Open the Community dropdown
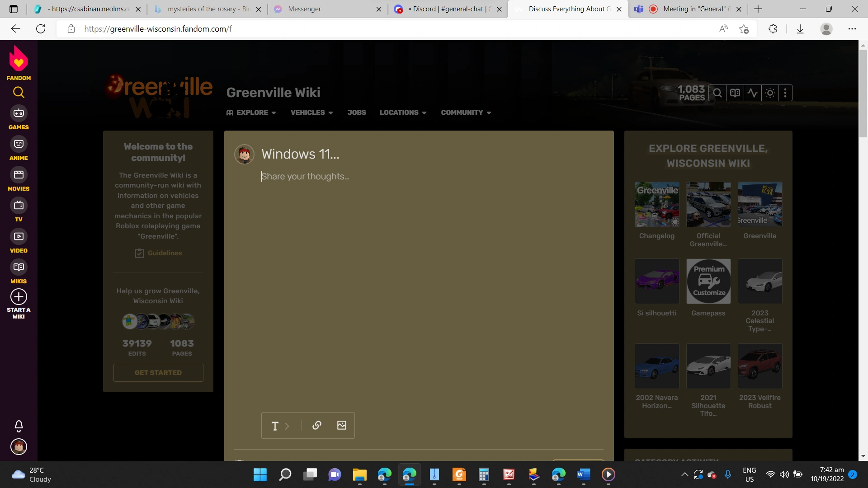 tap(466, 113)
